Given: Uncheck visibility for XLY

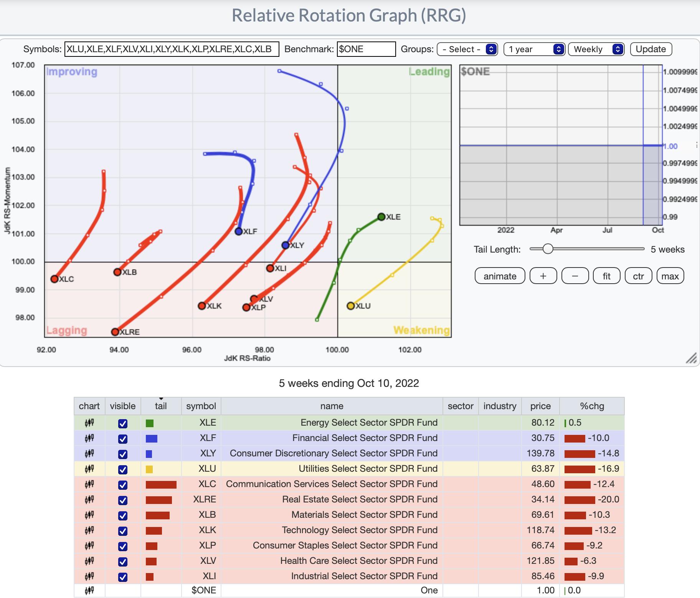Looking at the screenshot, I should tap(123, 454).
